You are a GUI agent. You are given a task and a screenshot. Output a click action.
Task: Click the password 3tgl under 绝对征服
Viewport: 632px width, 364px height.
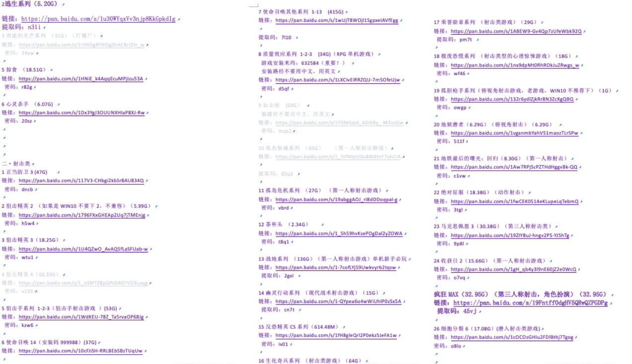[458, 210]
